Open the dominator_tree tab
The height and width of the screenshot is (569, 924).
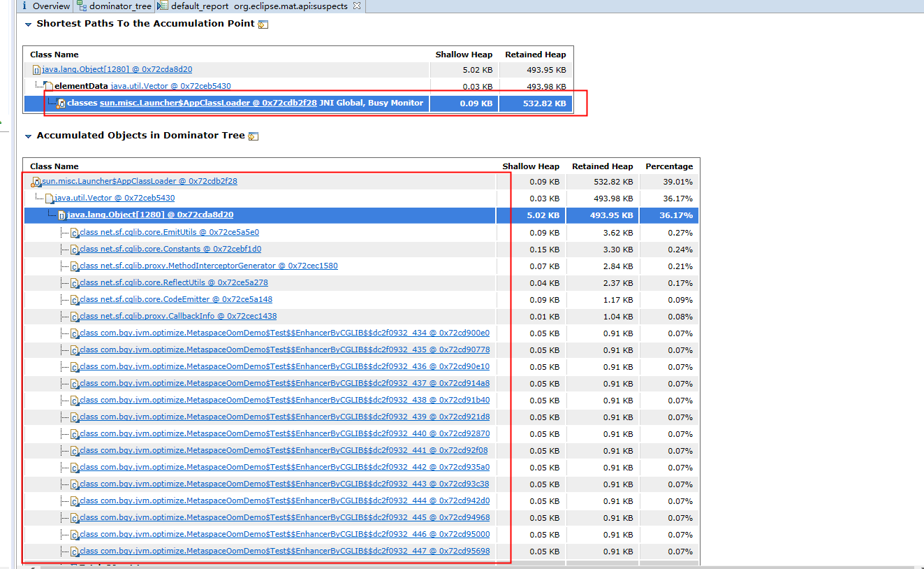click(x=114, y=6)
